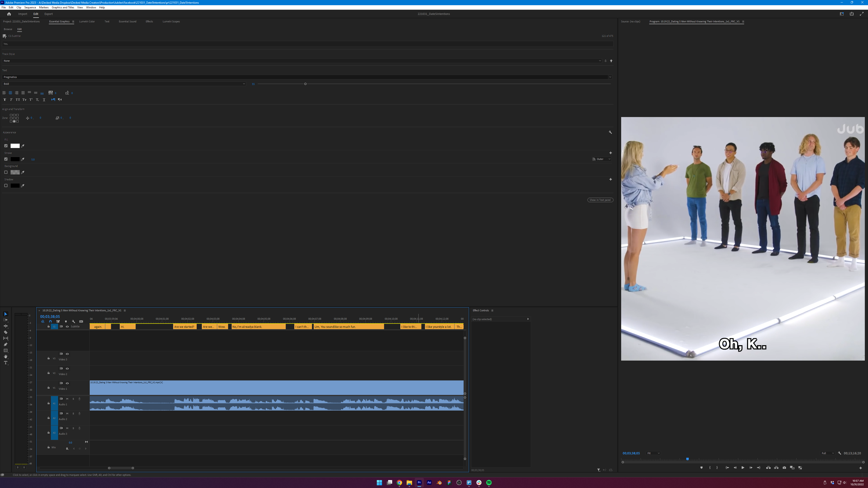Open the Effect Controls panel menu
Image resolution: width=868 pixels, height=488 pixels.
click(x=492, y=310)
